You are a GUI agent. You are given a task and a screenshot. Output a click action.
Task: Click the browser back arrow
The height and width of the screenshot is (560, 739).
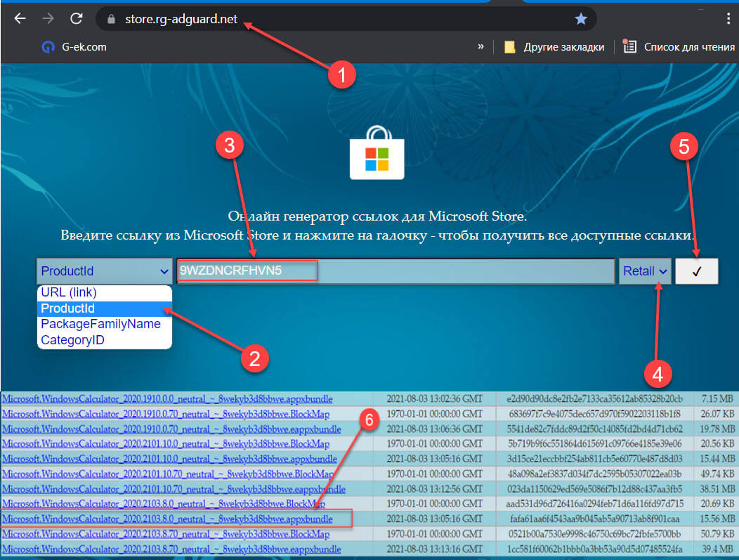coord(20,19)
